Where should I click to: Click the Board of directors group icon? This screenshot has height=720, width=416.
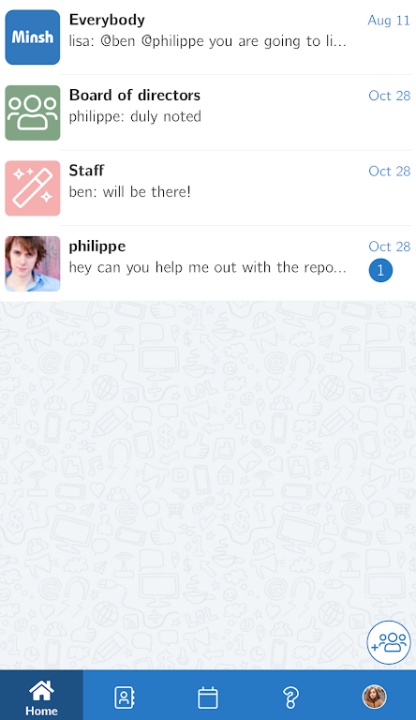(x=33, y=112)
